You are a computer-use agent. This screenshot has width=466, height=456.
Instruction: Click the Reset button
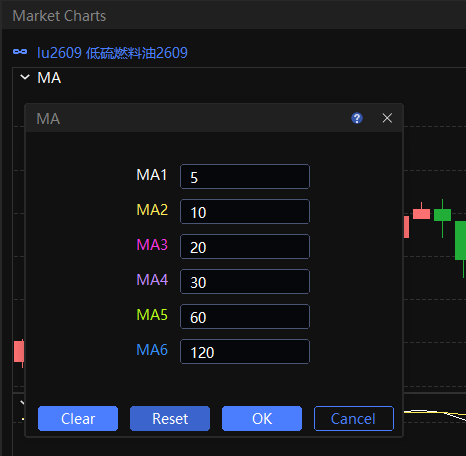coord(170,419)
